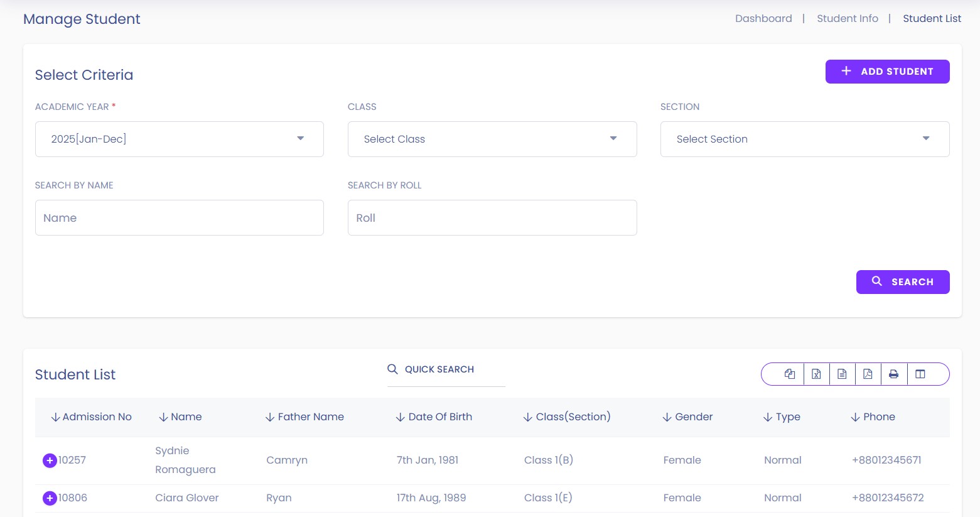Expand row details for admission 10257
This screenshot has width=980, height=517.
click(x=50, y=460)
